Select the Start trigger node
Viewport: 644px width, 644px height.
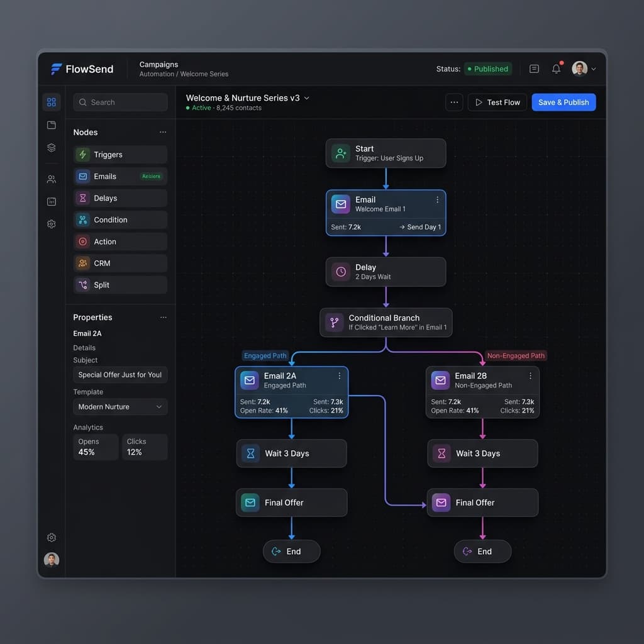point(386,153)
